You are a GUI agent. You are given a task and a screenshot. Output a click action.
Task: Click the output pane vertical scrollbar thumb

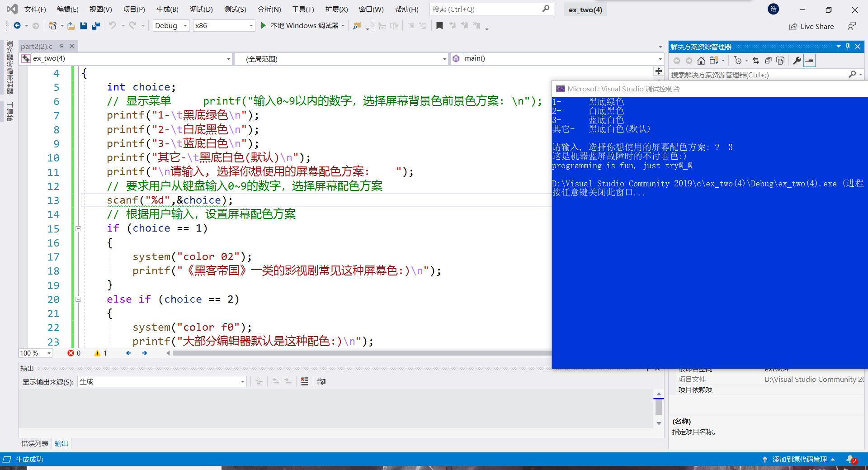point(659,407)
